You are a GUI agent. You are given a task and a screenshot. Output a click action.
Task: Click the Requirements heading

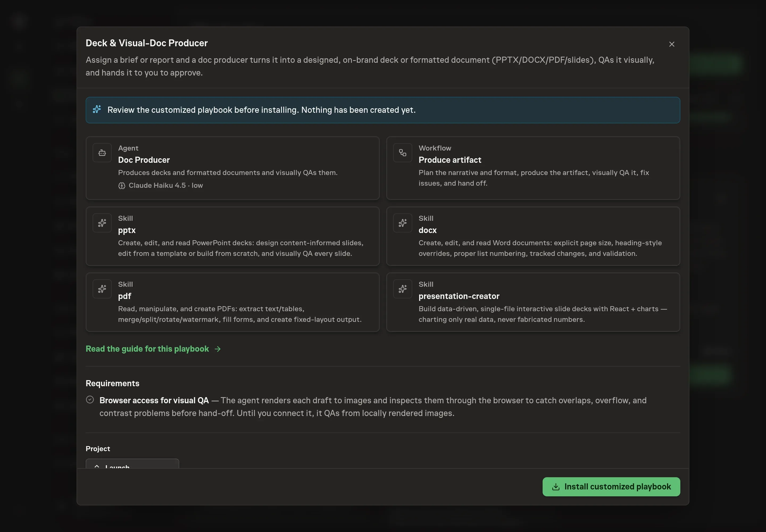click(x=112, y=383)
